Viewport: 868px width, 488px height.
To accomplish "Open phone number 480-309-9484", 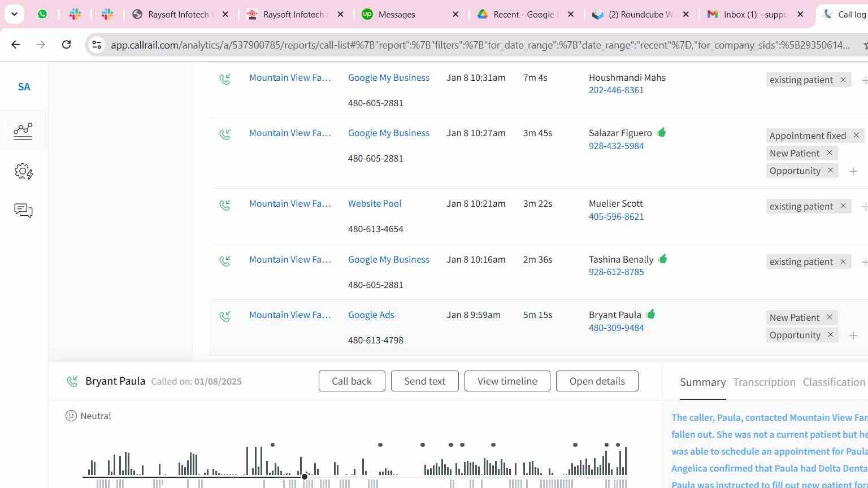I will [616, 328].
